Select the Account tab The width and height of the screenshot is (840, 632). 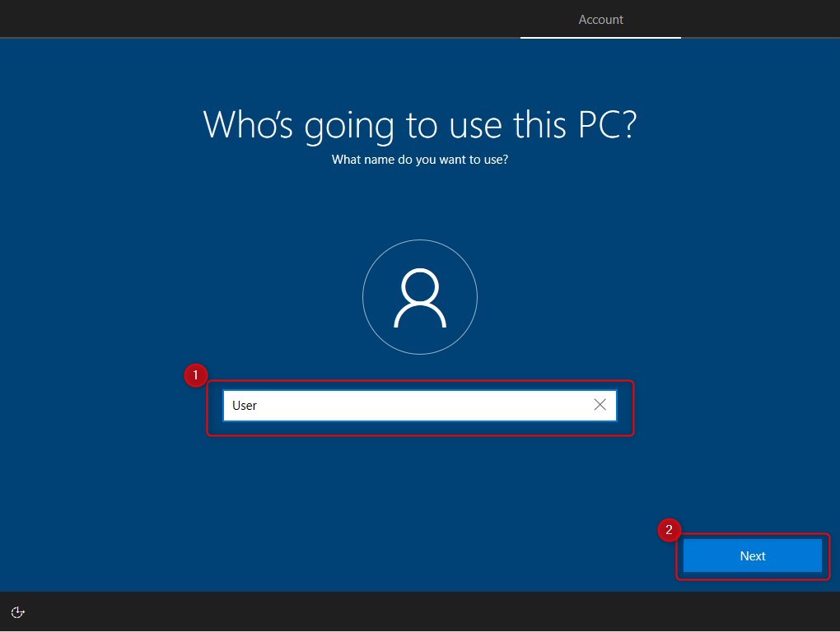600,20
